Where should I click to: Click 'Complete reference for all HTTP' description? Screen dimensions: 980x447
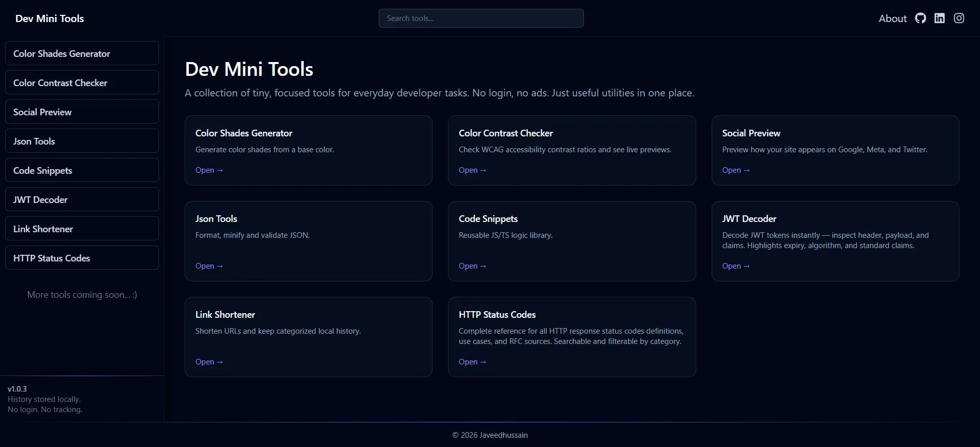(571, 336)
